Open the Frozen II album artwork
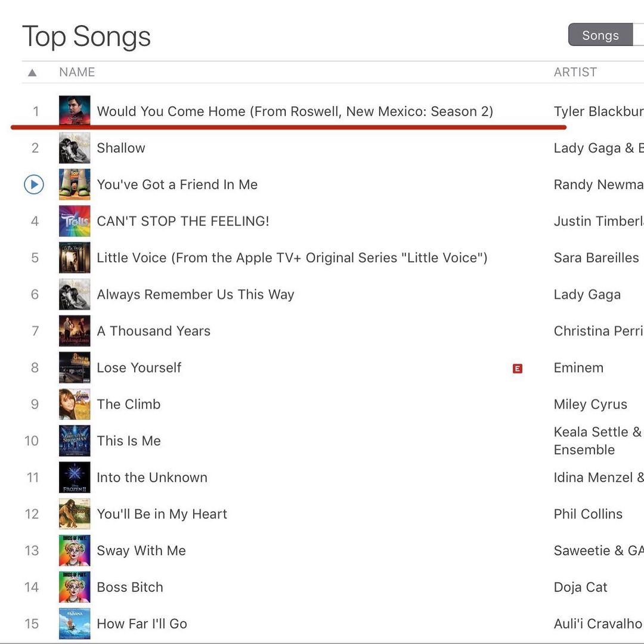The image size is (644, 644). (x=75, y=478)
